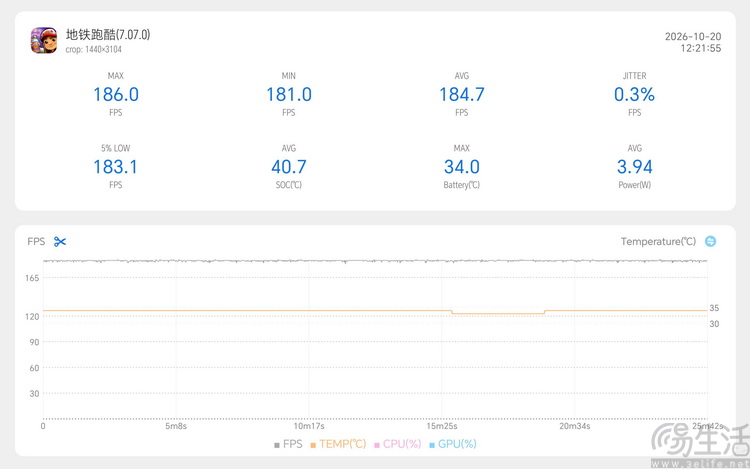This screenshot has height=469, width=750.
Task: Click the crop: 1440×3104 resolution text
Action: (94, 49)
